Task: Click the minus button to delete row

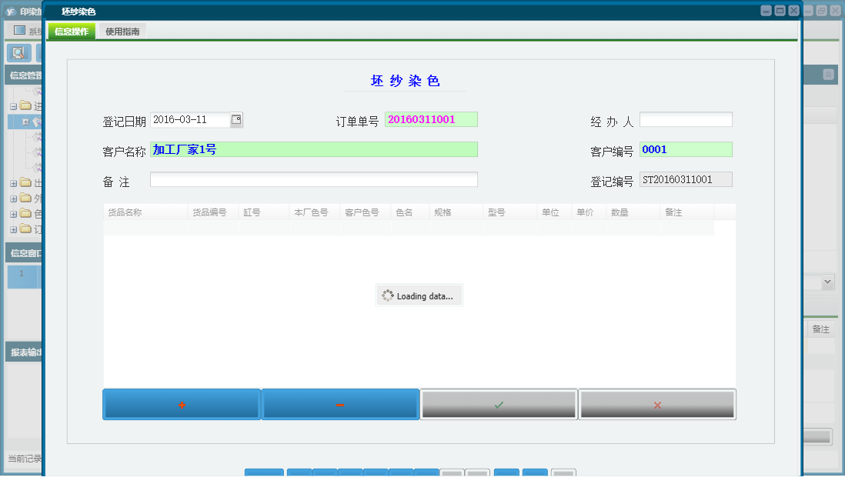Action: point(340,405)
